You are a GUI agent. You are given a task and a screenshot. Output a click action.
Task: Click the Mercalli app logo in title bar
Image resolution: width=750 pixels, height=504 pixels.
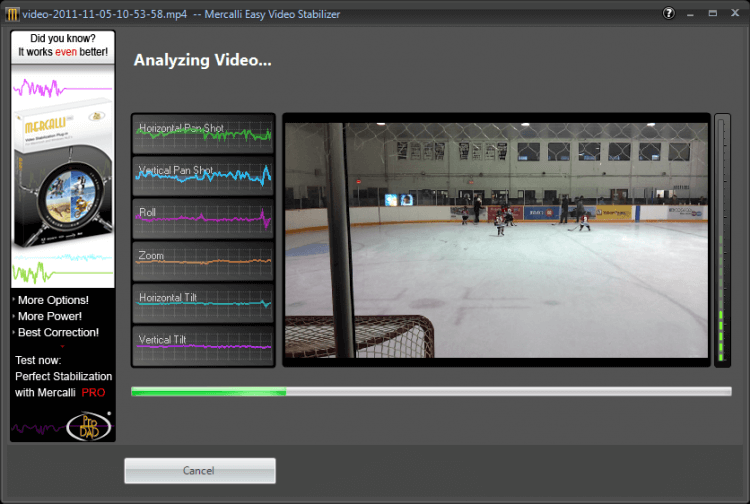click(x=12, y=14)
